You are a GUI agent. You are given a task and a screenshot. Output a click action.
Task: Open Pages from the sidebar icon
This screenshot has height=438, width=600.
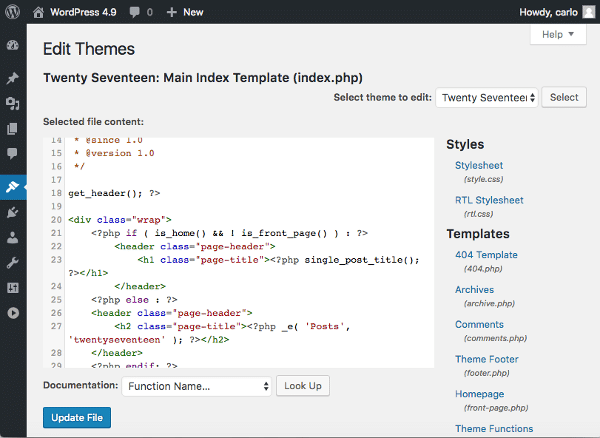pos(13,128)
